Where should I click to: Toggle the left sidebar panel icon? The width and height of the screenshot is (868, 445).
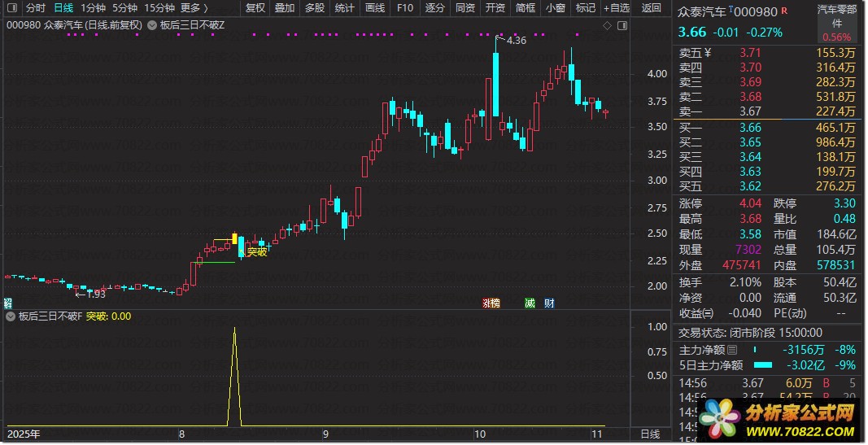tap(11, 8)
